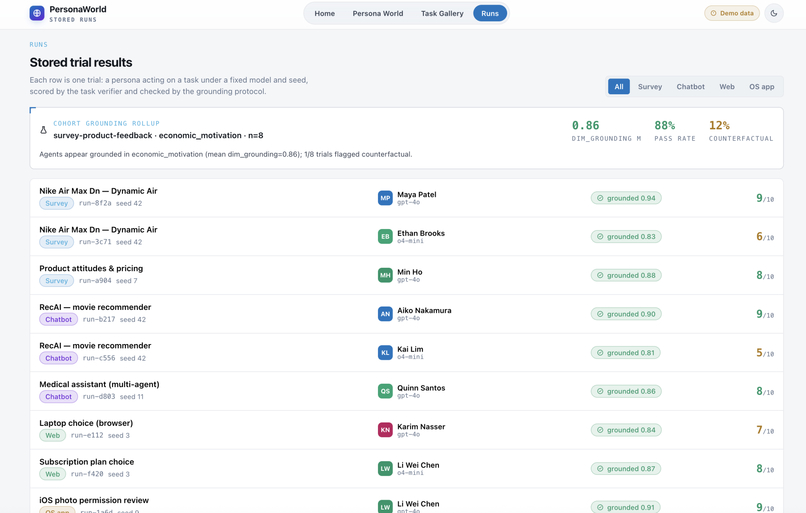Click the grounded 0.83 badge
The width and height of the screenshot is (806, 513).
(x=626, y=236)
